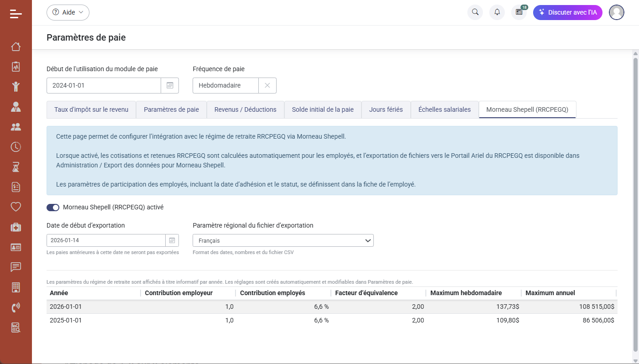Open the calendar icon with 18 notifications
This screenshot has width=639, height=364.
tap(519, 12)
